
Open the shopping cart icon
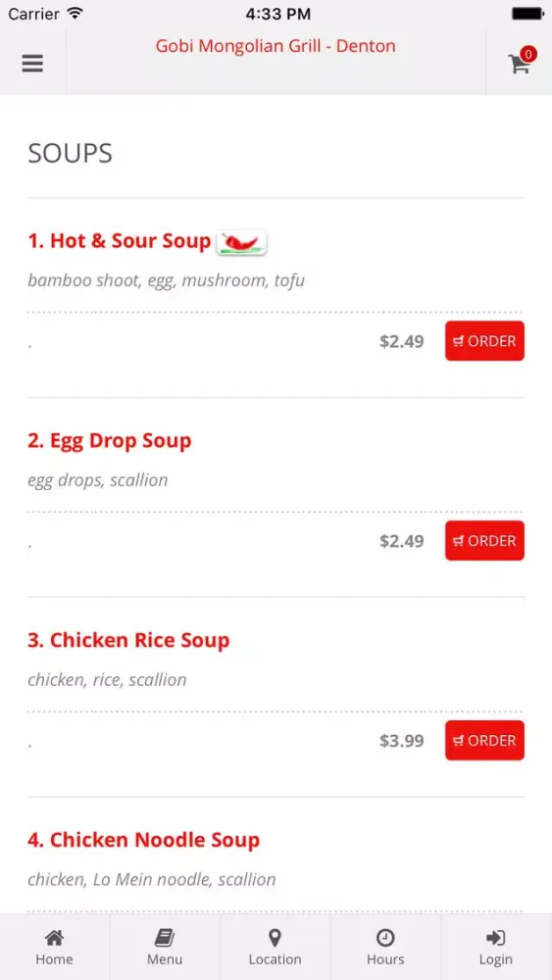point(520,65)
